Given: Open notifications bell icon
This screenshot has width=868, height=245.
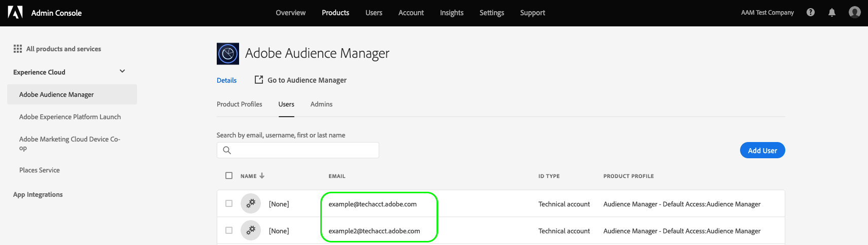Looking at the screenshot, I should click(x=831, y=12).
